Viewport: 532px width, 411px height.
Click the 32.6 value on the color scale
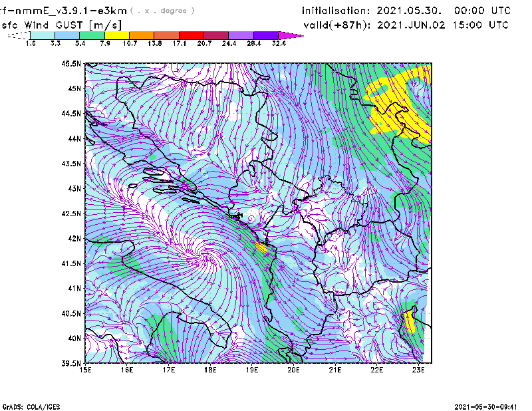point(279,44)
